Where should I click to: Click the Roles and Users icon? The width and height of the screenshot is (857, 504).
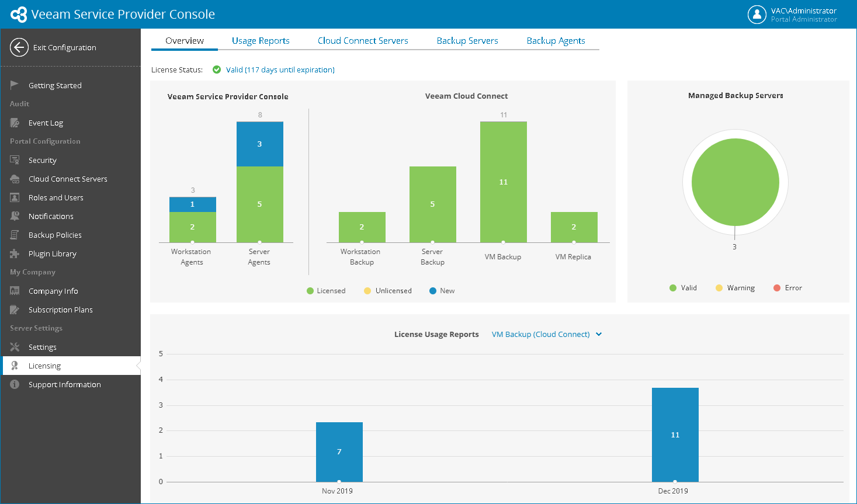[x=15, y=197]
